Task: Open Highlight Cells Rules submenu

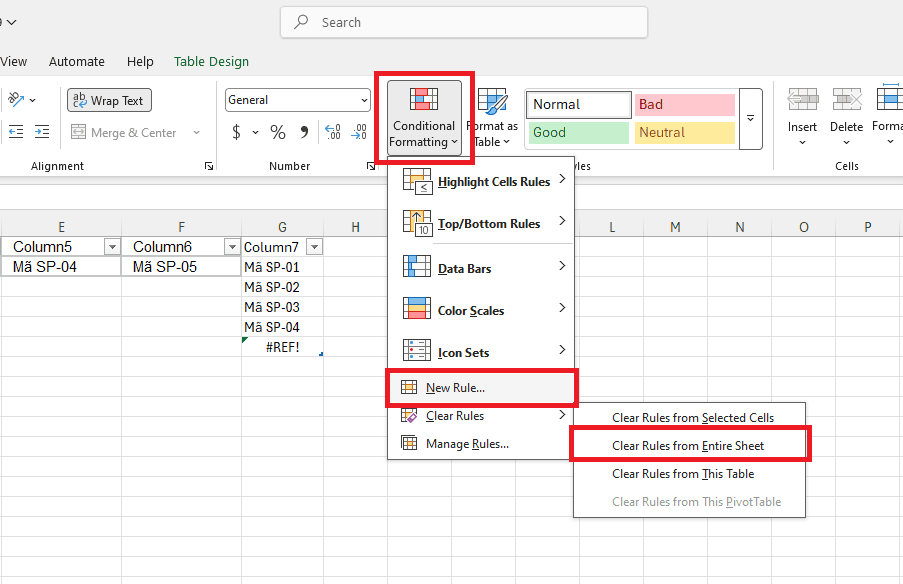Action: point(481,181)
